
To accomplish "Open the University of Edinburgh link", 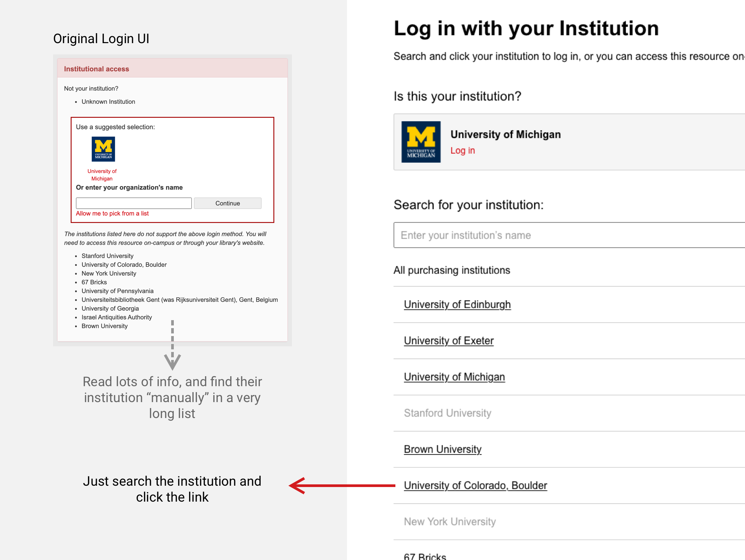I will [x=457, y=305].
